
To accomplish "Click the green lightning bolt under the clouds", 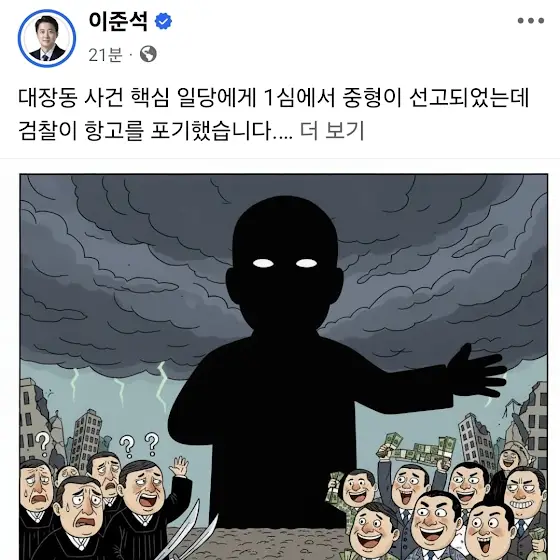I will (x=162, y=385).
